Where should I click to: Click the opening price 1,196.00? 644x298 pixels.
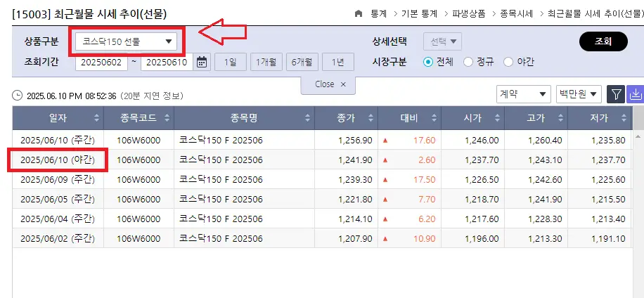pos(482,238)
